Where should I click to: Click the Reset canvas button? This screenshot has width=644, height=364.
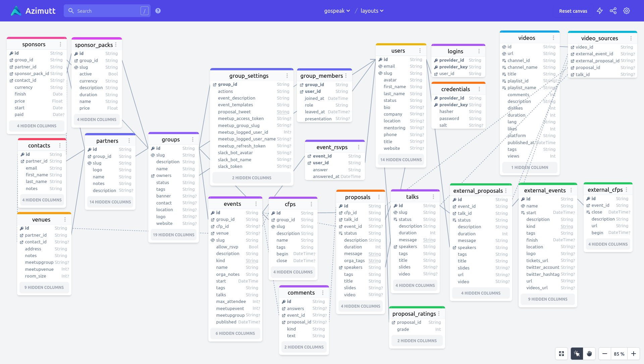point(573,11)
